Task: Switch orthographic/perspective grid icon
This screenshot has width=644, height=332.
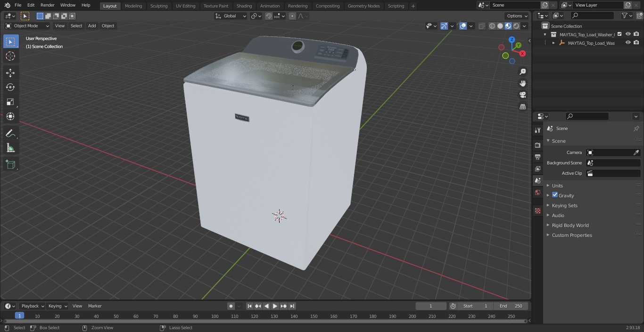Action: click(523, 106)
